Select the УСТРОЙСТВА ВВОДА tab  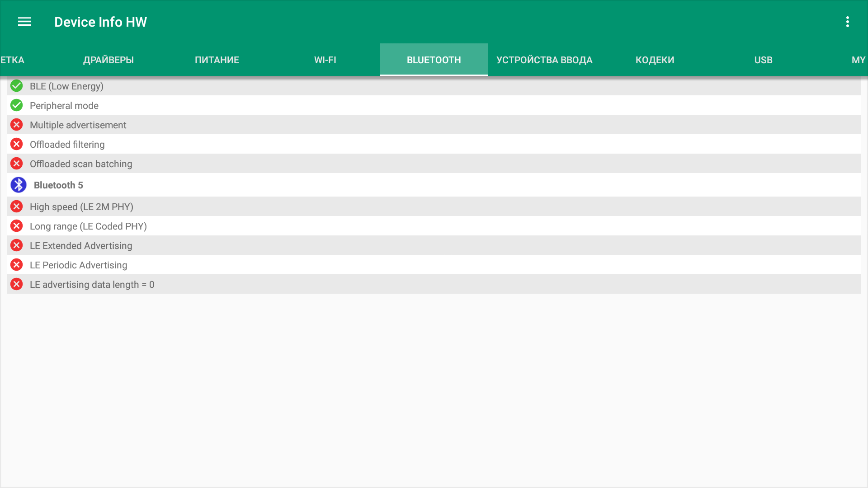coord(544,60)
